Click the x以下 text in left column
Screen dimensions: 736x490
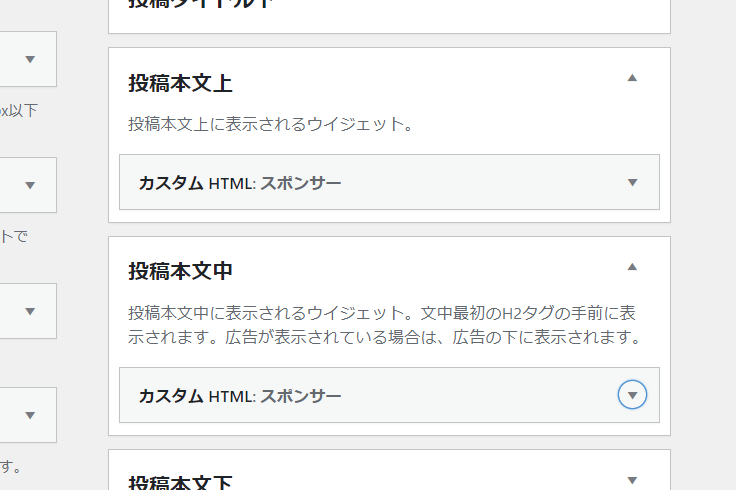click(x=18, y=111)
